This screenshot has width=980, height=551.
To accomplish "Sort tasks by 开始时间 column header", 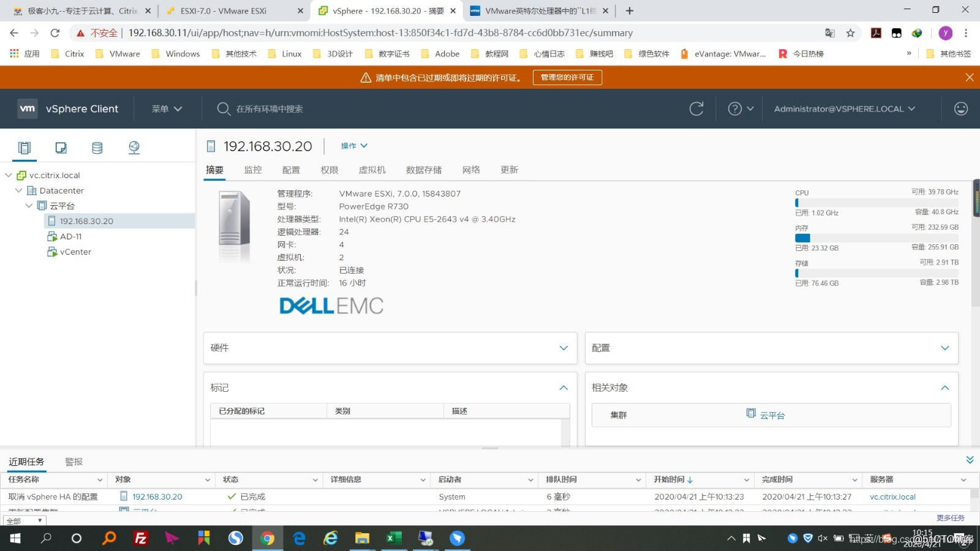I will [673, 480].
